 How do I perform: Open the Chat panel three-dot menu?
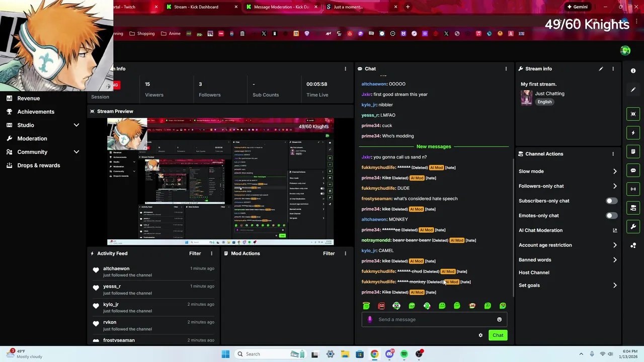(506, 69)
